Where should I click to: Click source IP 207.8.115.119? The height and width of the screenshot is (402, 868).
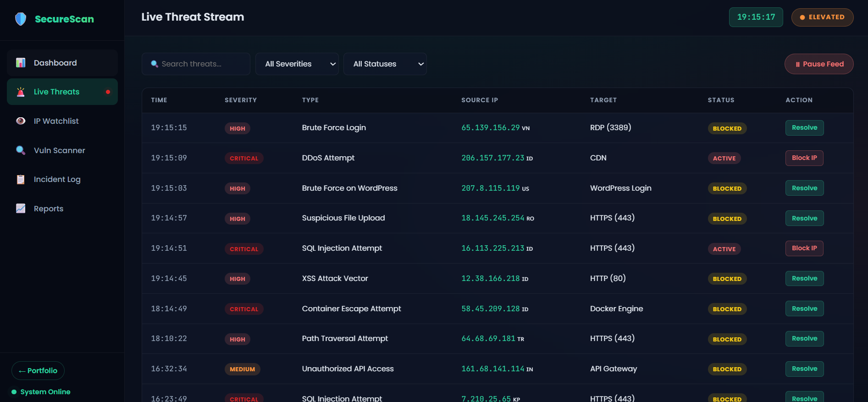(491, 188)
